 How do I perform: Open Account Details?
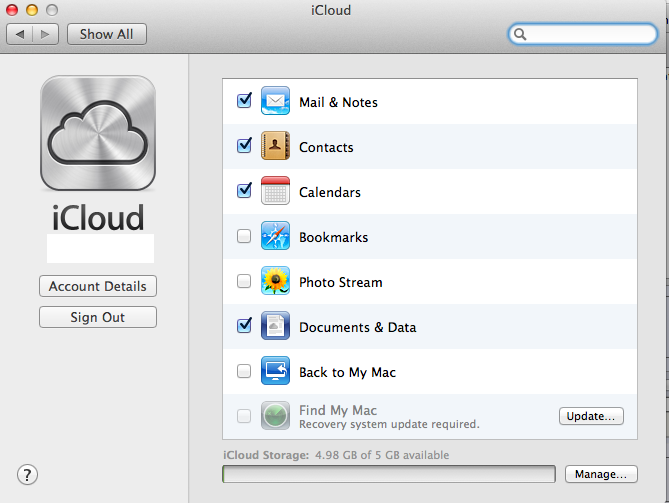tap(98, 286)
